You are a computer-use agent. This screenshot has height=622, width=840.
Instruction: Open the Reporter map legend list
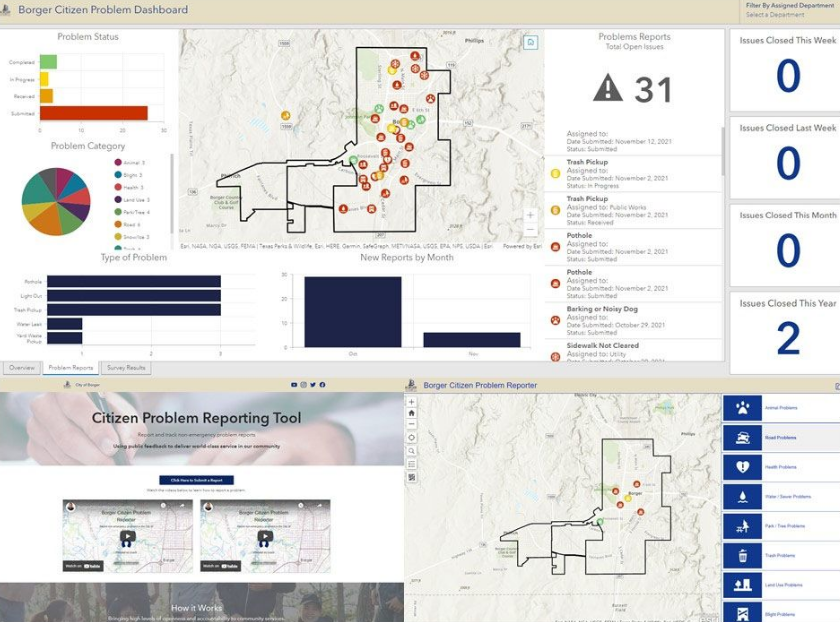(x=411, y=464)
